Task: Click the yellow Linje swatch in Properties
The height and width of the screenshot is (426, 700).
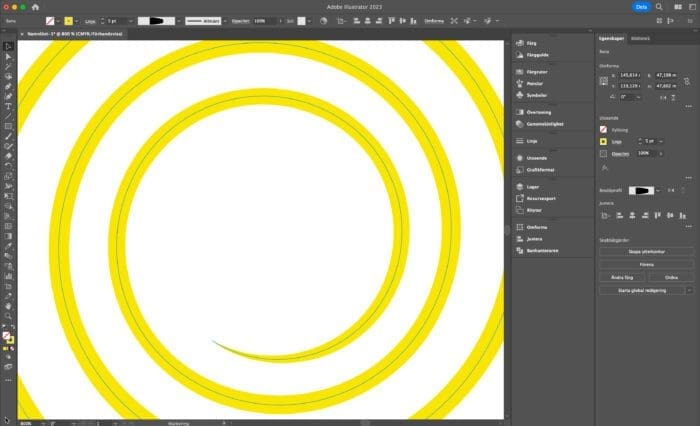Action: [604, 142]
